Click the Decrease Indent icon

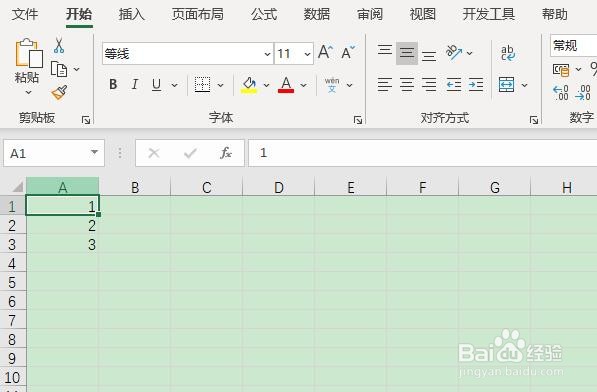tap(454, 84)
